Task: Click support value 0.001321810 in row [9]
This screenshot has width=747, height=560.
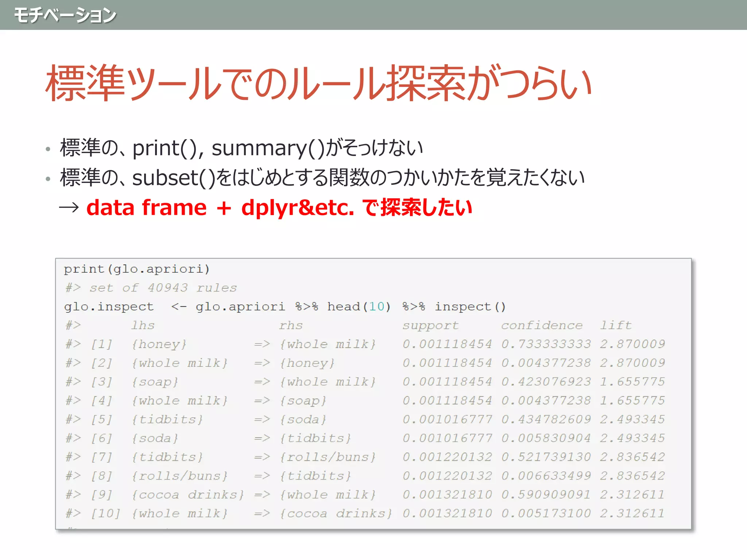Action: (448, 494)
